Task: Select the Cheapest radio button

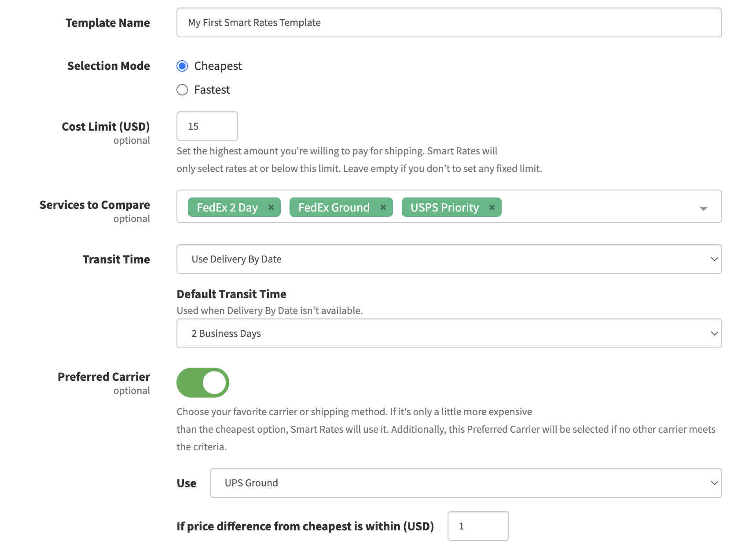Action: coord(182,66)
